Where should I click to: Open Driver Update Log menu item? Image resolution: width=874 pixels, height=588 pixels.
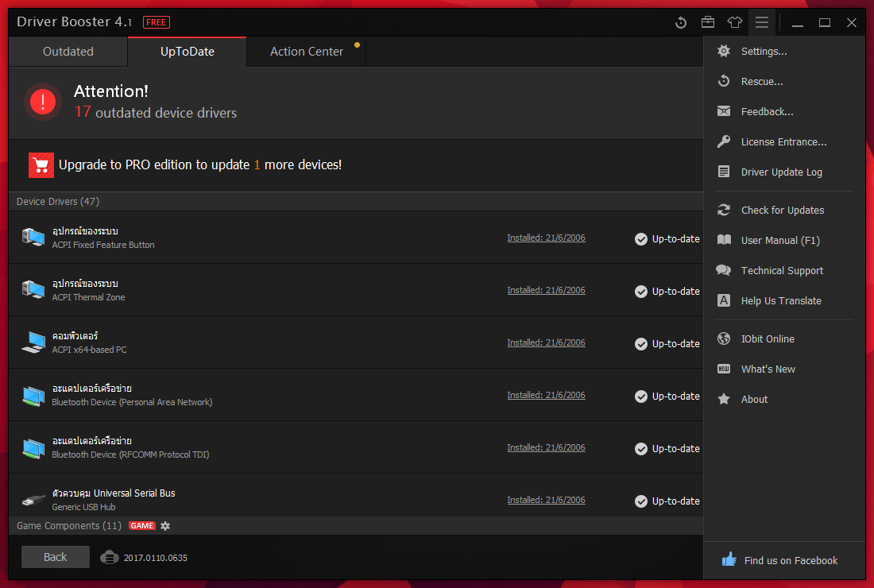tap(782, 172)
